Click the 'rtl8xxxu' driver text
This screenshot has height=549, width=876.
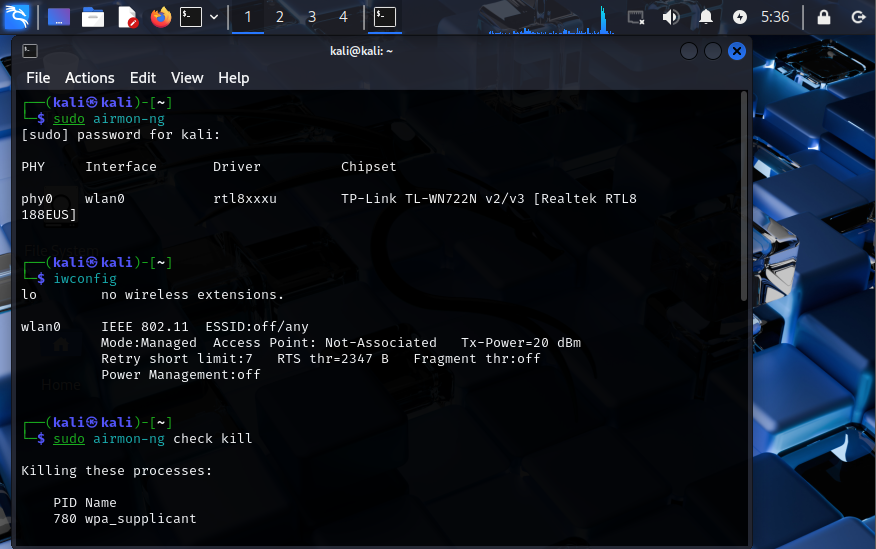(x=245, y=199)
